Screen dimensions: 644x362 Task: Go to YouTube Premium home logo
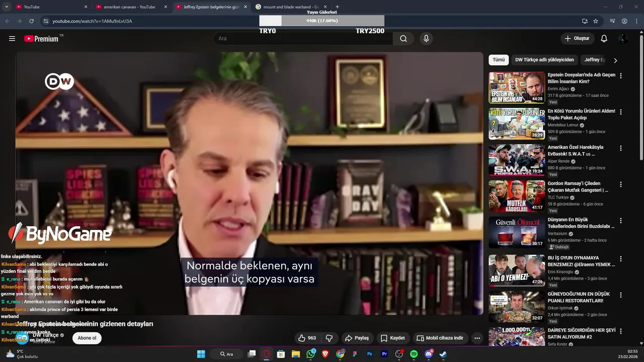[42, 39]
